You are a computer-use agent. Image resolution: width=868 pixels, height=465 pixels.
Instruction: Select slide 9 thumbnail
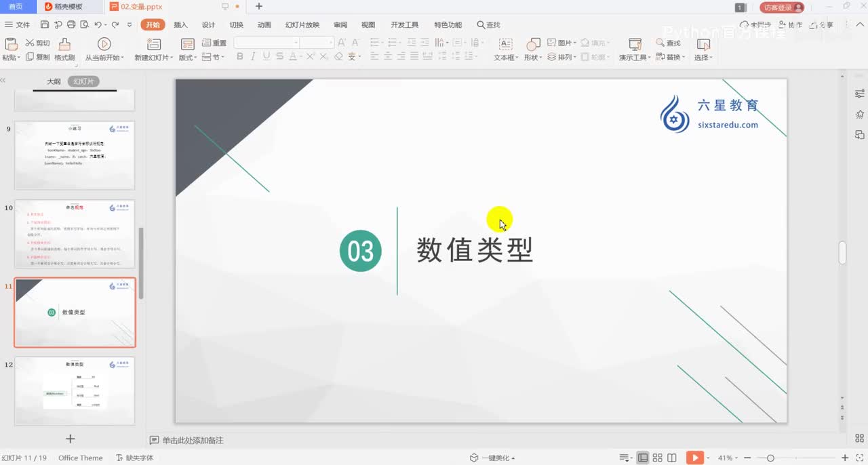coord(75,155)
